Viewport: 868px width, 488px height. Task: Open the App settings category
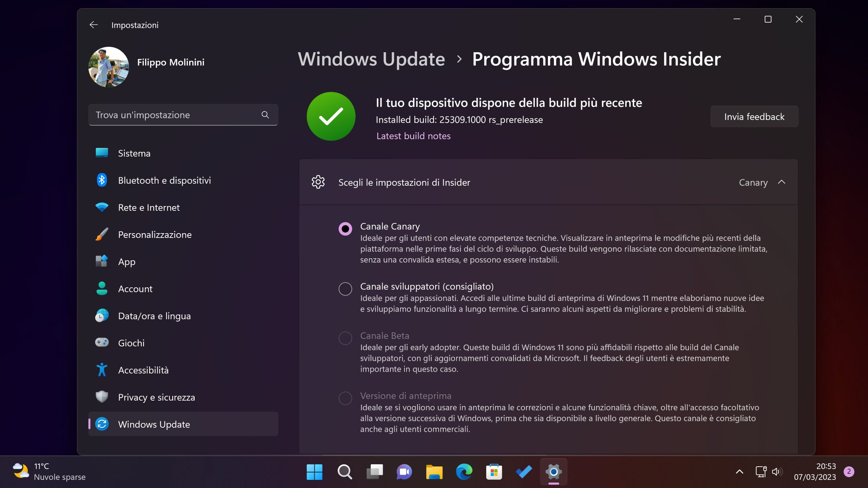(183, 261)
